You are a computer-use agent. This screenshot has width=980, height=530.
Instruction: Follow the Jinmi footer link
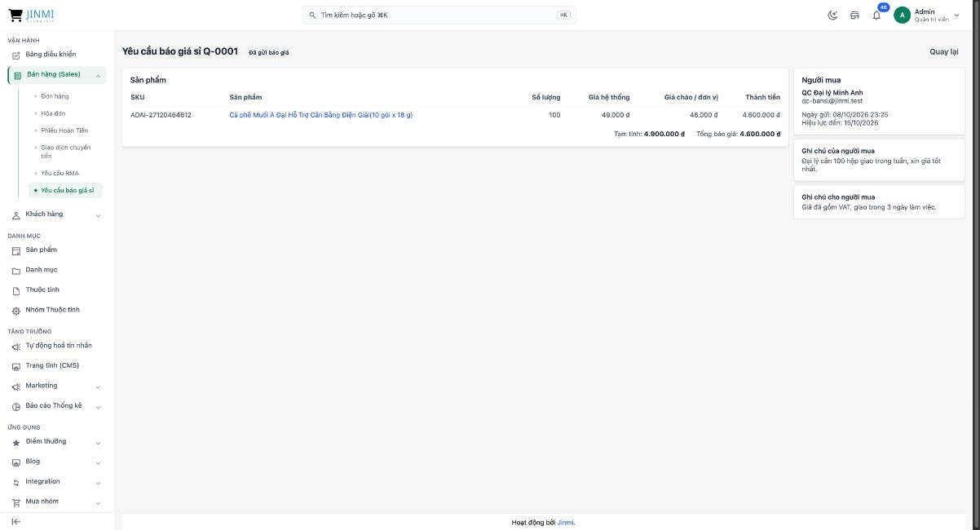(x=566, y=523)
